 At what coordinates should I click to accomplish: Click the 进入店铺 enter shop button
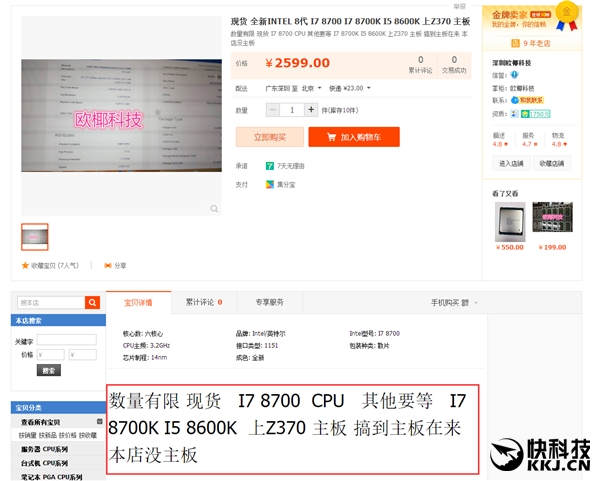[x=511, y=163]
